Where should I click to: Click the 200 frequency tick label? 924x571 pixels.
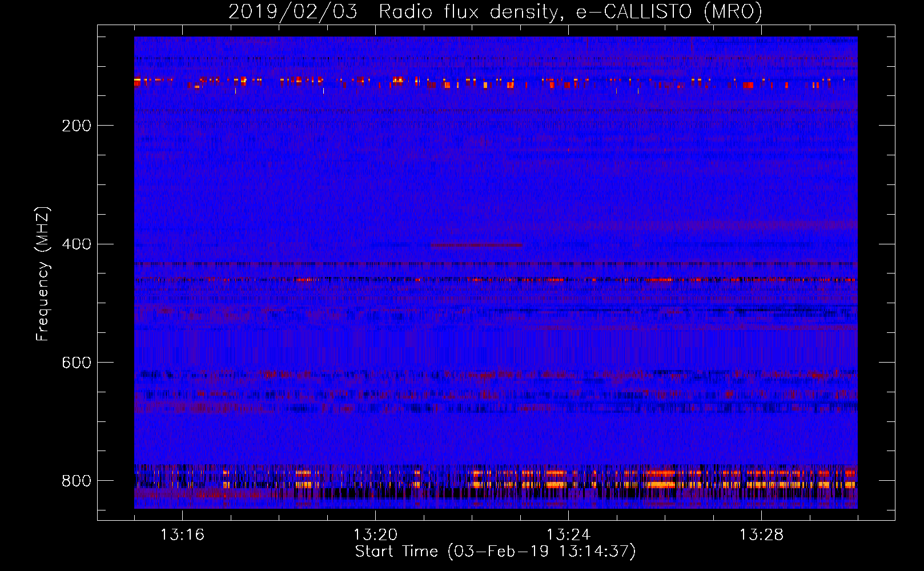pos(77,126)
